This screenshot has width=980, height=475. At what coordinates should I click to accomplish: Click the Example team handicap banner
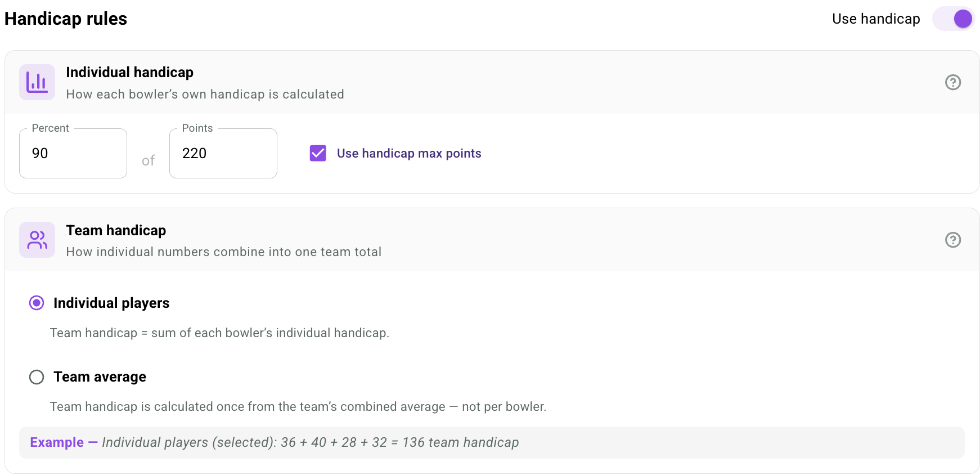(x=492, y=442)
